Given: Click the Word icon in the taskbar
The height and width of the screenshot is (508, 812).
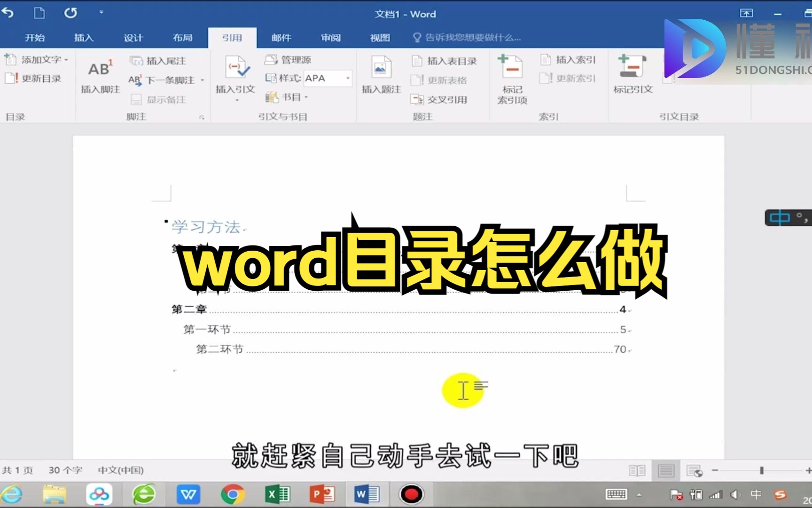Looking at the screenshot, I should tap(367, 494).
